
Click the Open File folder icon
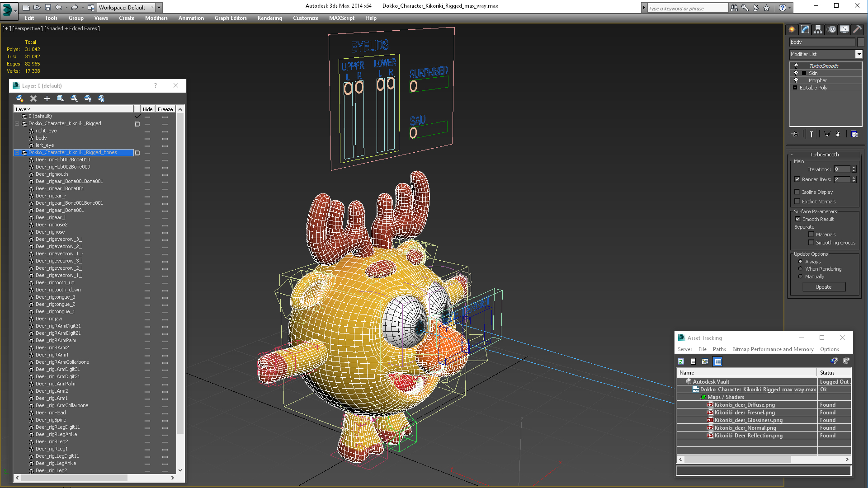click(x=37, y=7)
